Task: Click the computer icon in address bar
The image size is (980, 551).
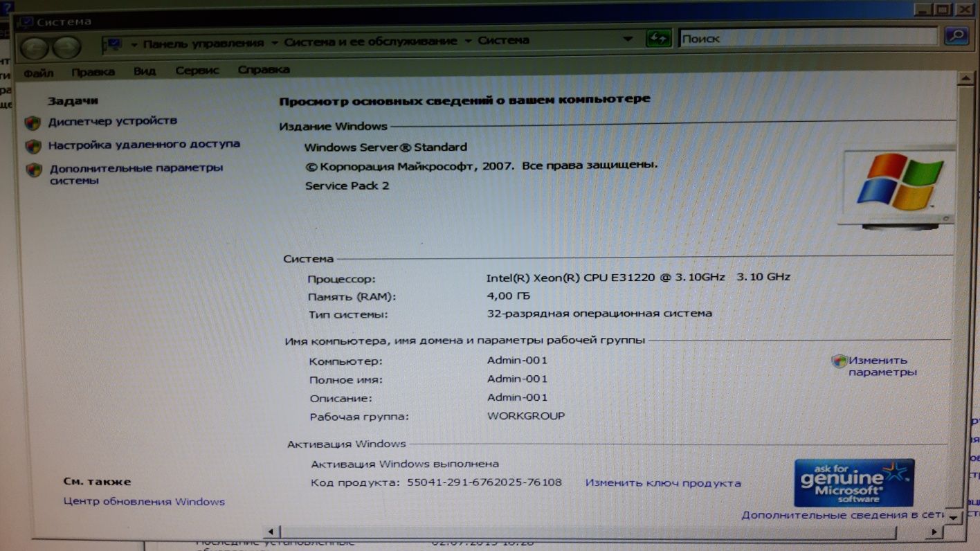Action: (112, 44)
